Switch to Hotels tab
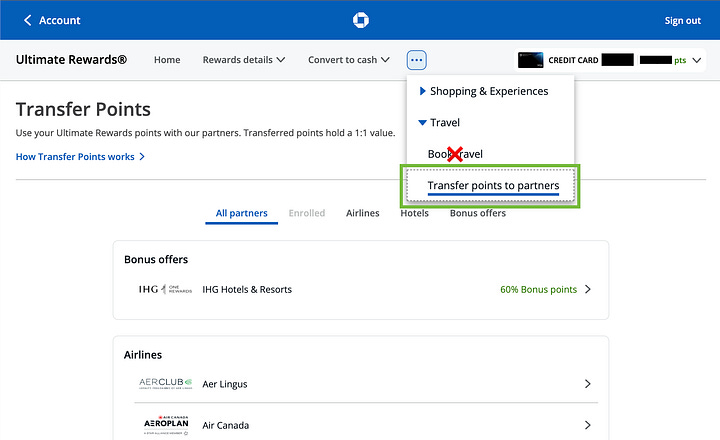 414,213
